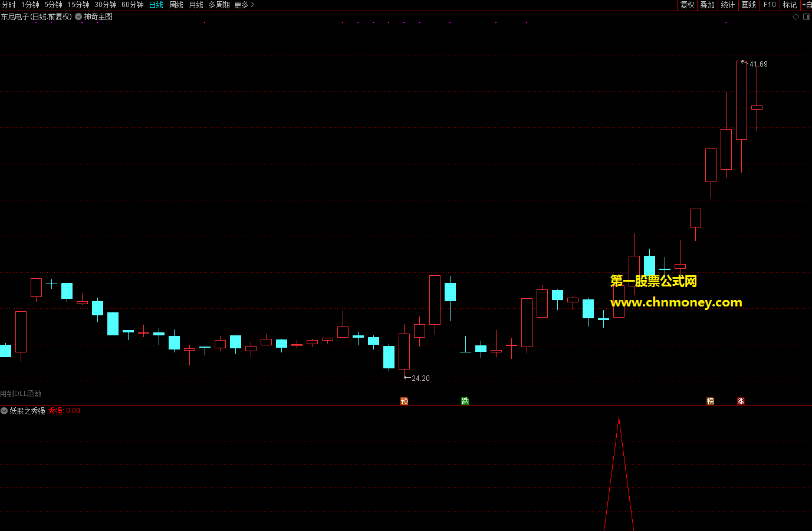Expand the 更多 periods menu
This screenshot has height=531, width=812.
(x=244, y=5)
